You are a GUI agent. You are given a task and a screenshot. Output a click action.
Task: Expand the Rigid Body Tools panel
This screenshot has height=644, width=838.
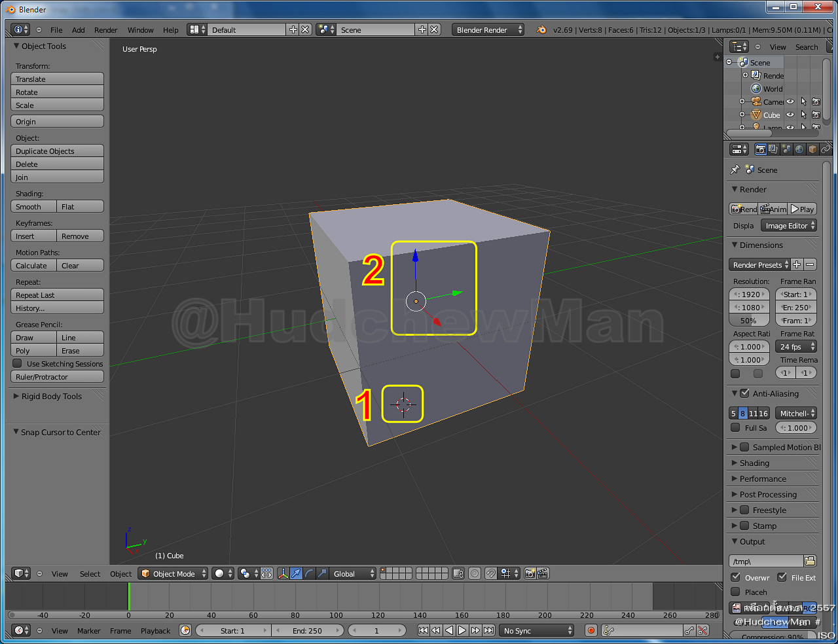[x=52, y=396]
